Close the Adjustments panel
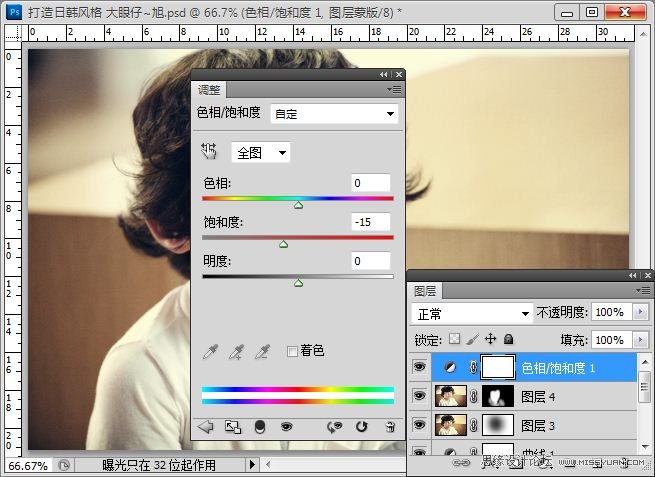This screenshot has height=477, width=655. pos(399,74)
